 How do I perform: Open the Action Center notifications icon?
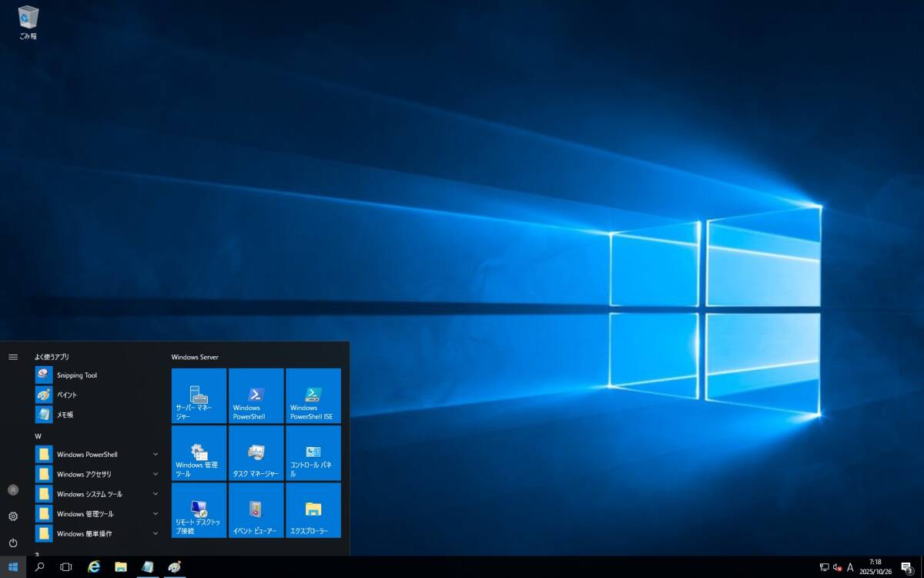(x=907, y=567)
